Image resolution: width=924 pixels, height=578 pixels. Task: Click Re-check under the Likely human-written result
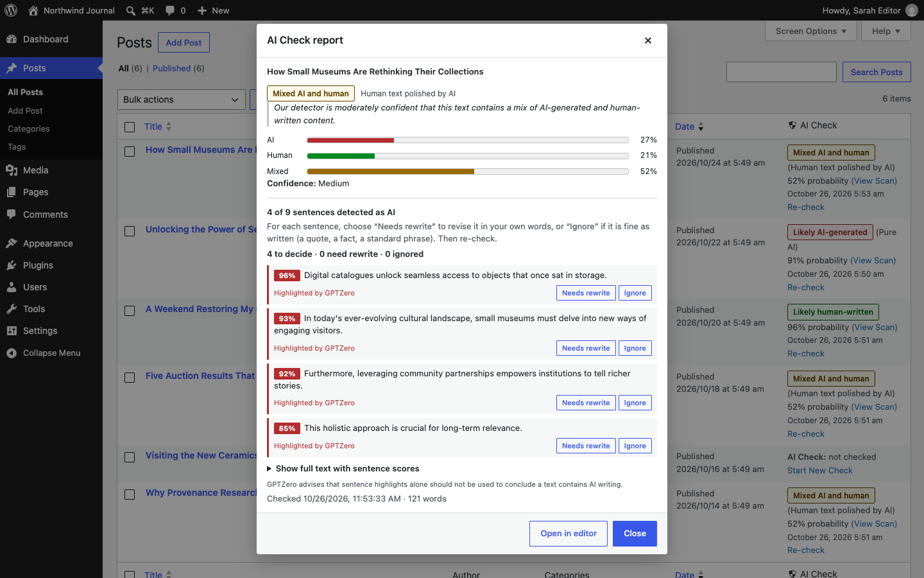point(806,354)
